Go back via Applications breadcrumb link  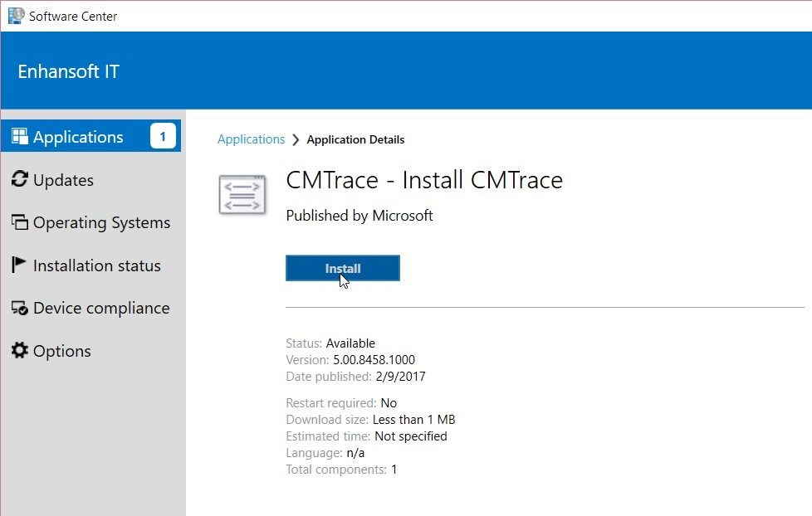(252, 139)
